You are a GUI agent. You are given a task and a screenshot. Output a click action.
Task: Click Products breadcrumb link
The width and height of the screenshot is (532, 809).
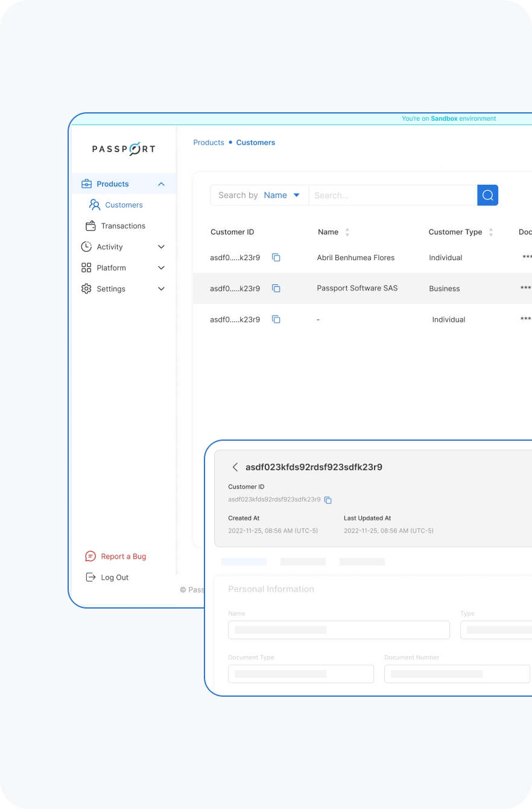tap(209, 142)
